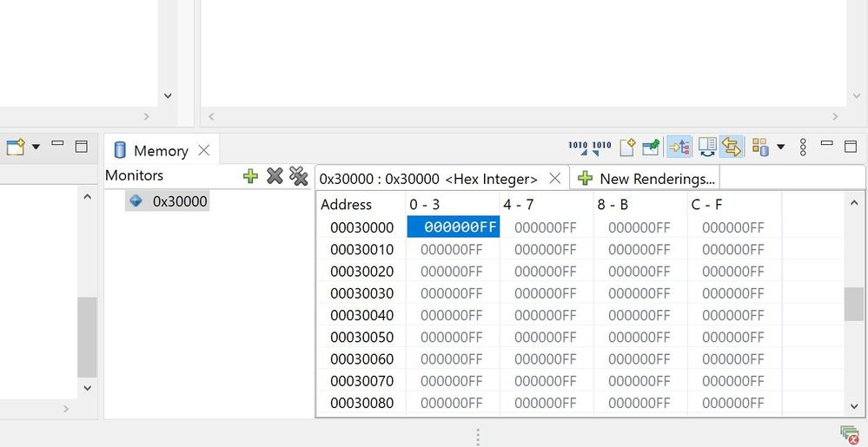The image size is (868, 447).
Task: Toggle the Memory Monitors pane
Action: [x=679, y=148]
